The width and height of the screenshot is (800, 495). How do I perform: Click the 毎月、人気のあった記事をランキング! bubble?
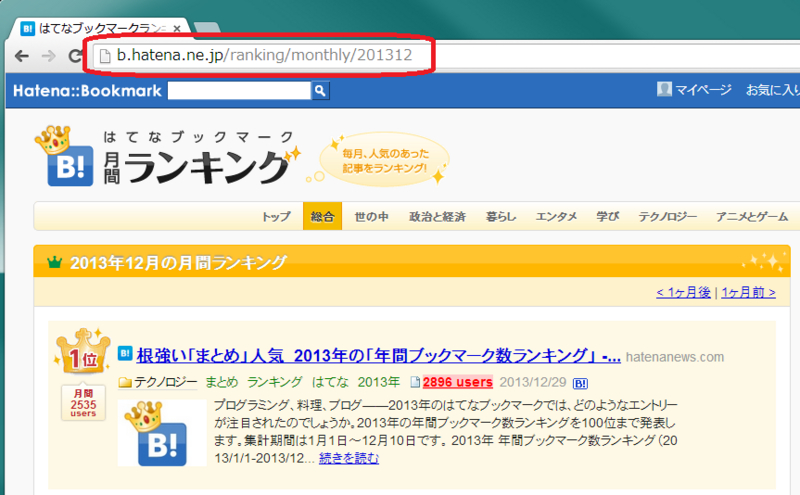385,160
